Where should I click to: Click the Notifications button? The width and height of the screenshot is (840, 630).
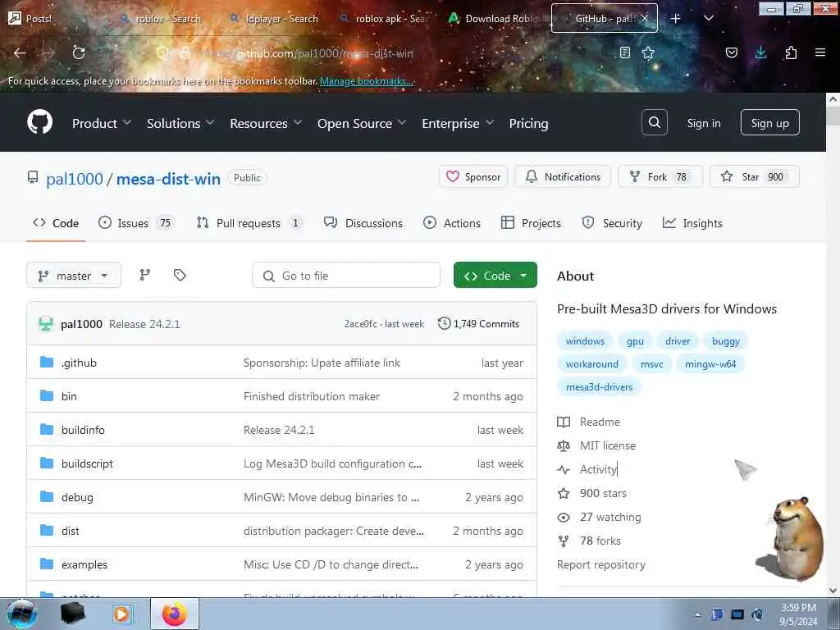[563, 176]
